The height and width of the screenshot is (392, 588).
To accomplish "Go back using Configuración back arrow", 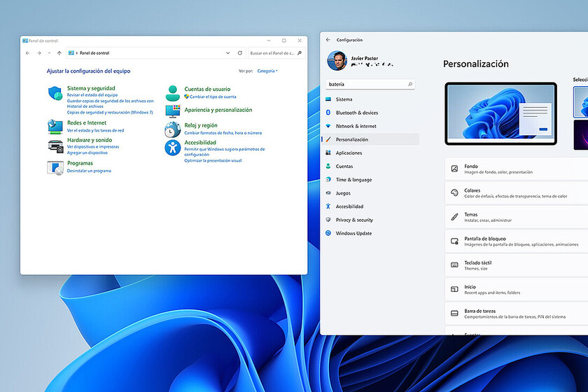I will pos(328,40).
